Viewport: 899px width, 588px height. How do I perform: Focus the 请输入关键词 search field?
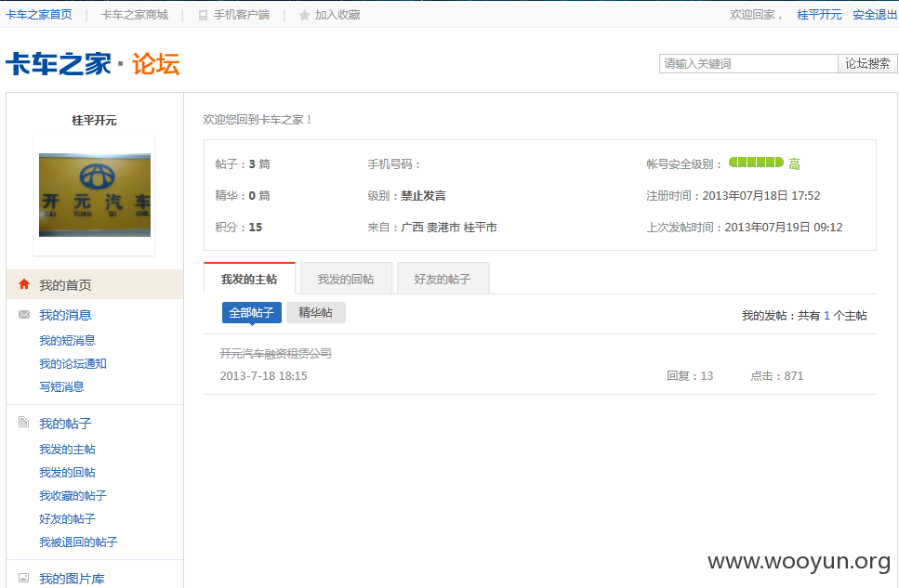click(748, 63)
